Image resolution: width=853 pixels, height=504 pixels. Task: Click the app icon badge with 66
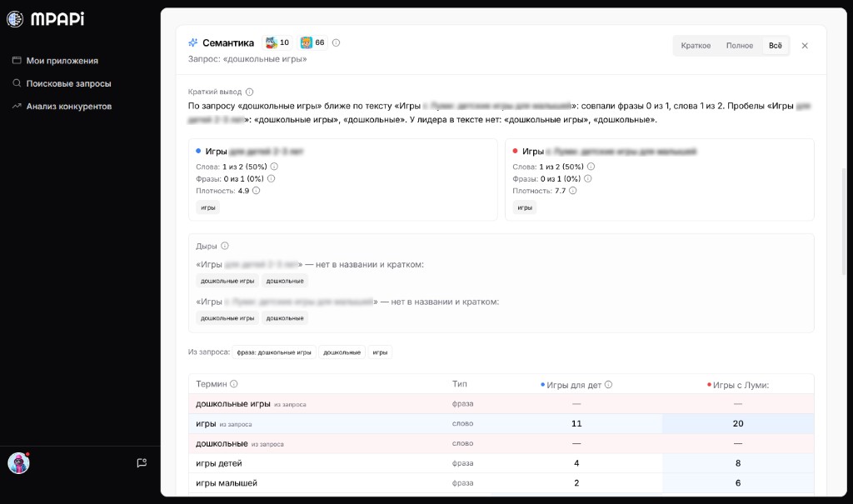312,42
